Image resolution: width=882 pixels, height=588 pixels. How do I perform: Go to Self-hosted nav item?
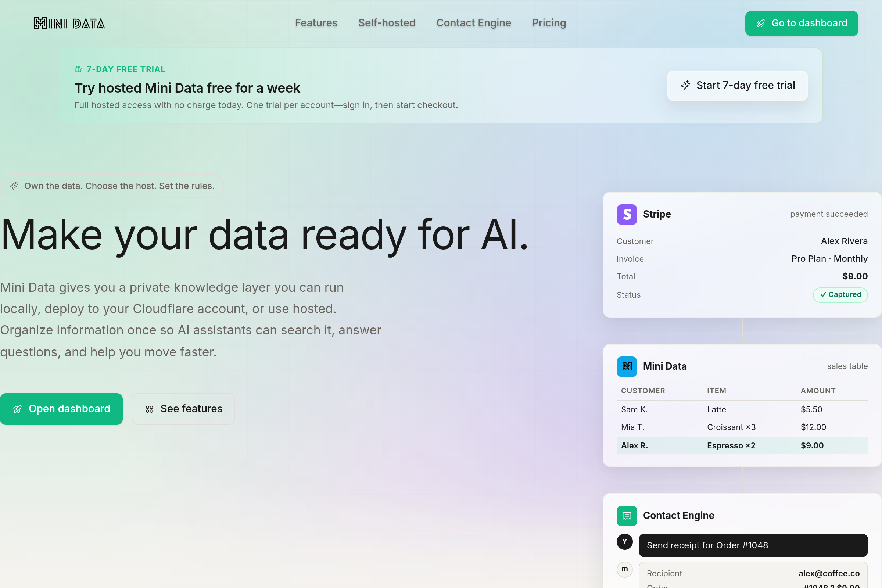(x=387, y=23)
